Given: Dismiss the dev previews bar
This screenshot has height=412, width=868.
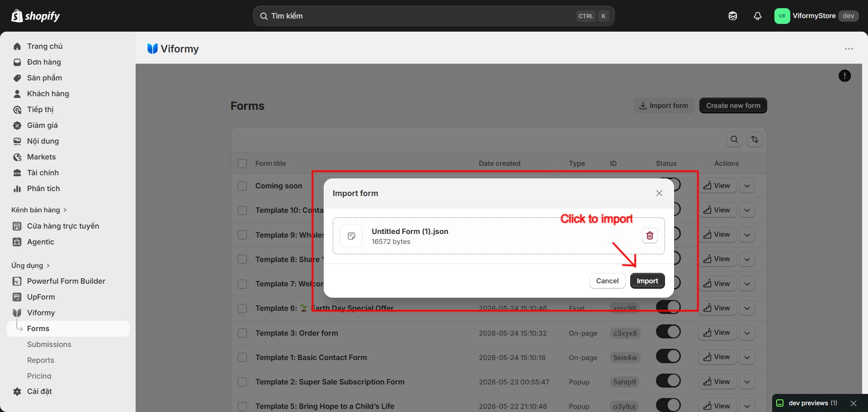Looking at the screenshot, I should click(854, 403).
